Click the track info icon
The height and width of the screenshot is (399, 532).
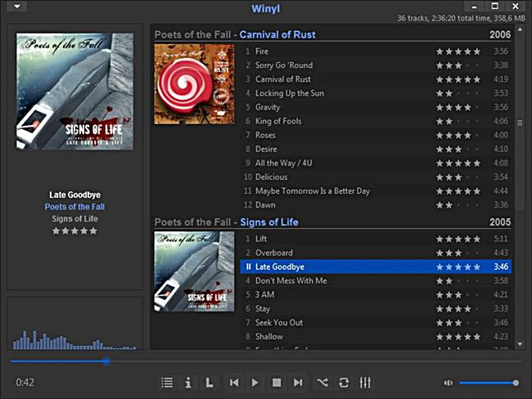[x=188, y=382]
